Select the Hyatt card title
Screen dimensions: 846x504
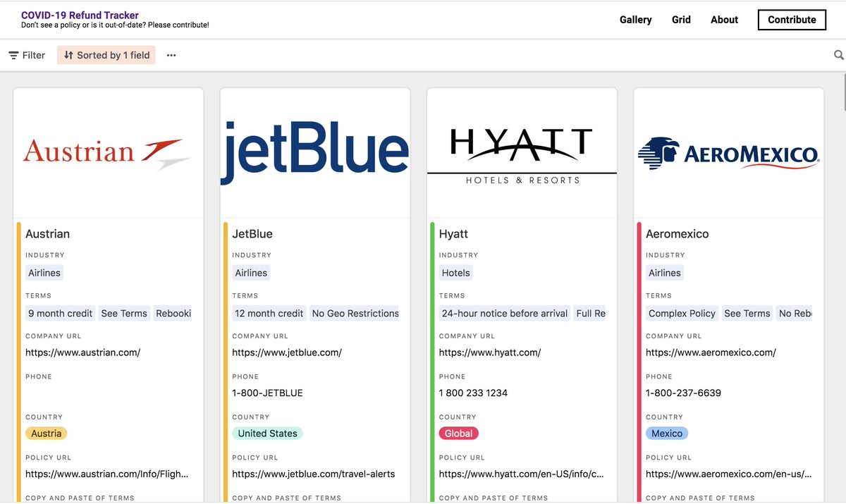click(453, 234)
